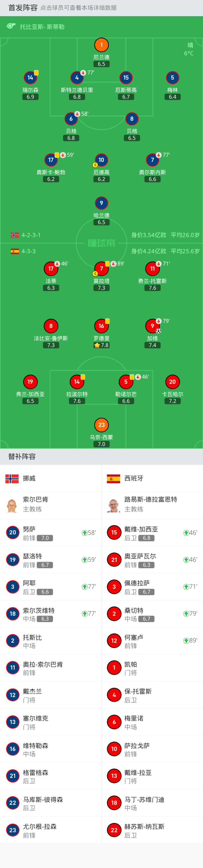Click 奥拉-索尔巴肯 number 11 bench entry
The image size is (203, 868).
[x=50, y=667]
